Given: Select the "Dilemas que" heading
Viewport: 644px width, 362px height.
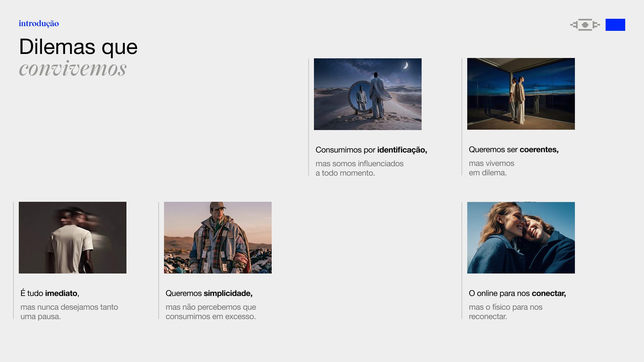Looking at the screenshot, I should click(78, 47).
